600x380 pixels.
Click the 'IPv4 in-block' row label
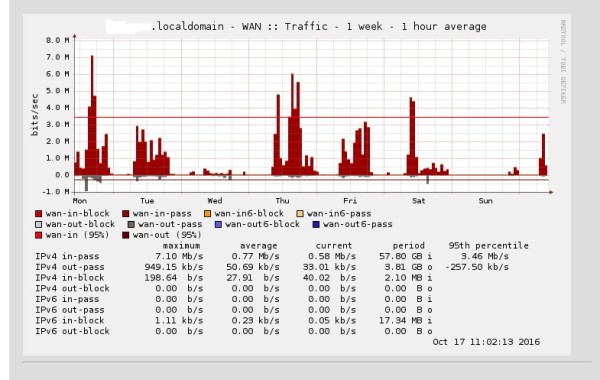click(x=70, y=278)
